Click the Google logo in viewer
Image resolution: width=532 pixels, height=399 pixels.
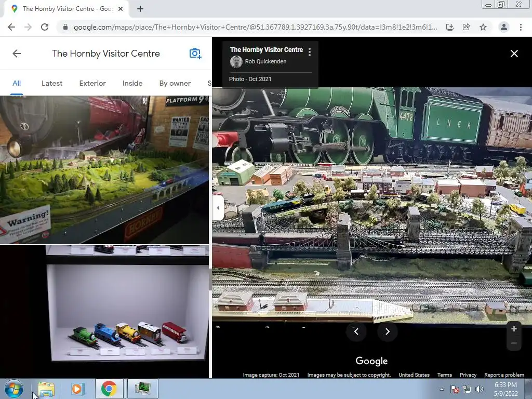[371, 361]
